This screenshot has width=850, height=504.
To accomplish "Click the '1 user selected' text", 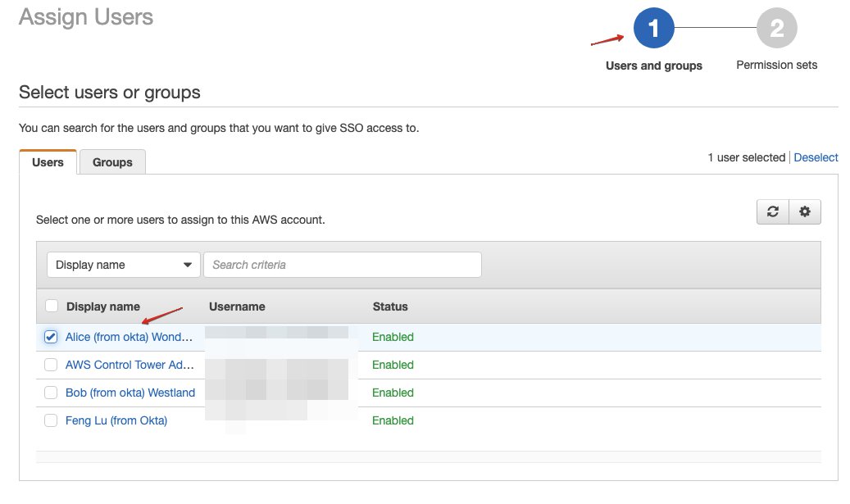I will pos(747,157).
